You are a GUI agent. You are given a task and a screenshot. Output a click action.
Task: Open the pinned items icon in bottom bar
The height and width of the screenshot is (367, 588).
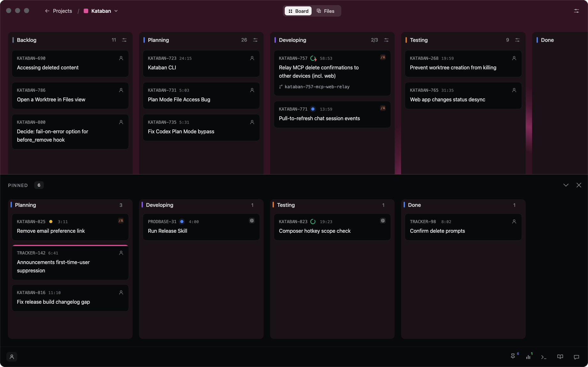point(513,356)
